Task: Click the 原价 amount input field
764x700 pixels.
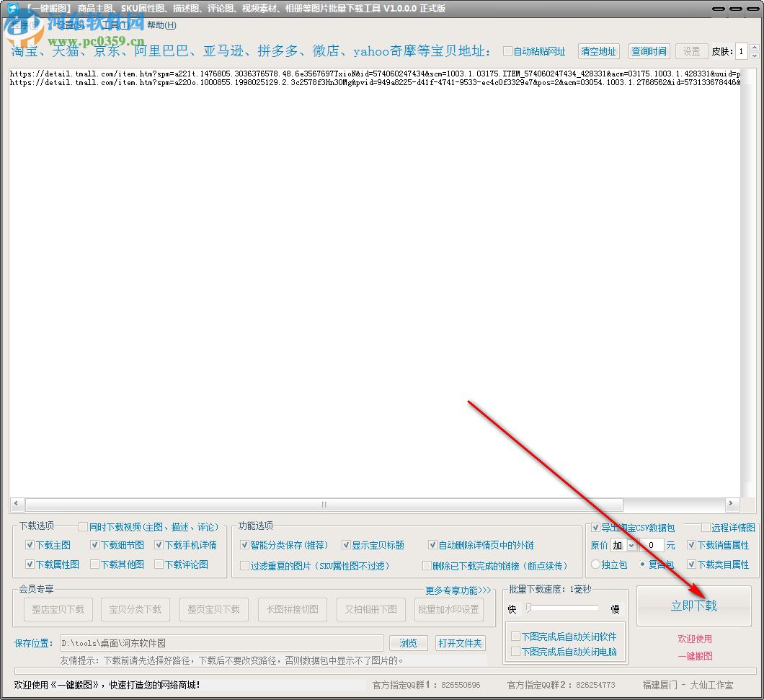Action: point(652,546)
